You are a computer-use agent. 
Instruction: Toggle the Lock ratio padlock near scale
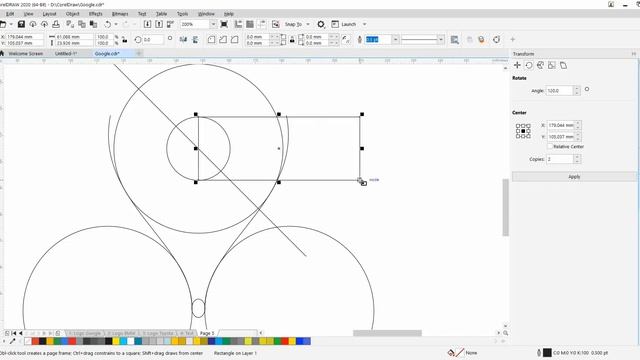click(124, 40)
